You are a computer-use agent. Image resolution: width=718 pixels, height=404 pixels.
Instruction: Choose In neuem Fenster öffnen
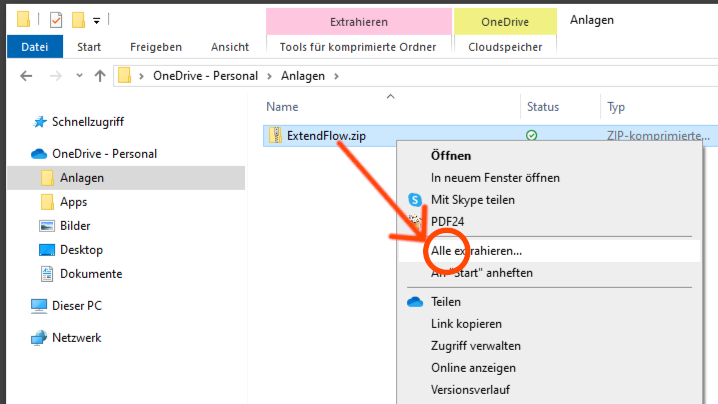click(495, 178)
